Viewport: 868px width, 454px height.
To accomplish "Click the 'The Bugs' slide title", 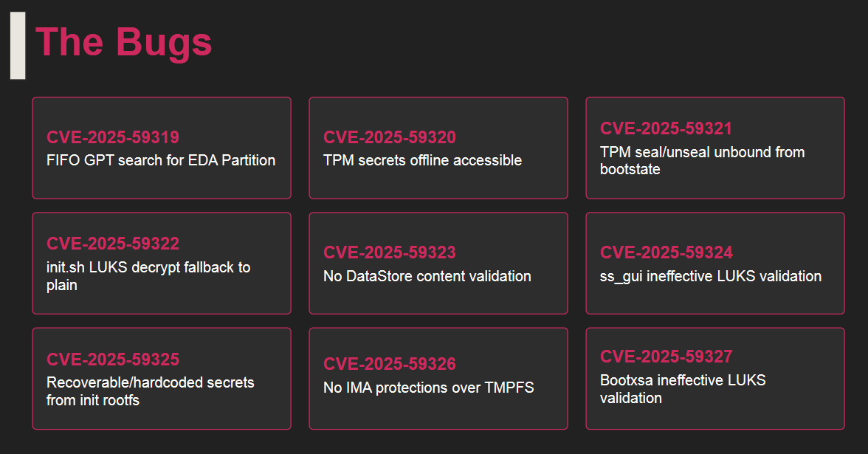I will [x=124, y=43].
